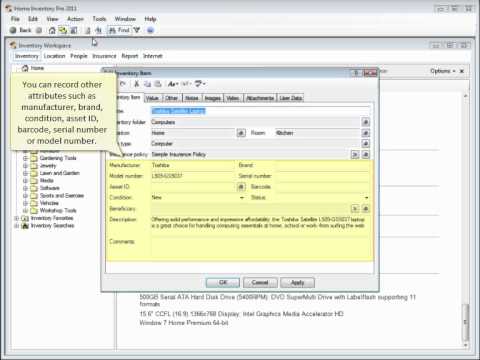Image resolution: width=480 pixels, height=360 pixels.
Task: Click the go-to arrow button for Insurance policy
Action: 355,155
